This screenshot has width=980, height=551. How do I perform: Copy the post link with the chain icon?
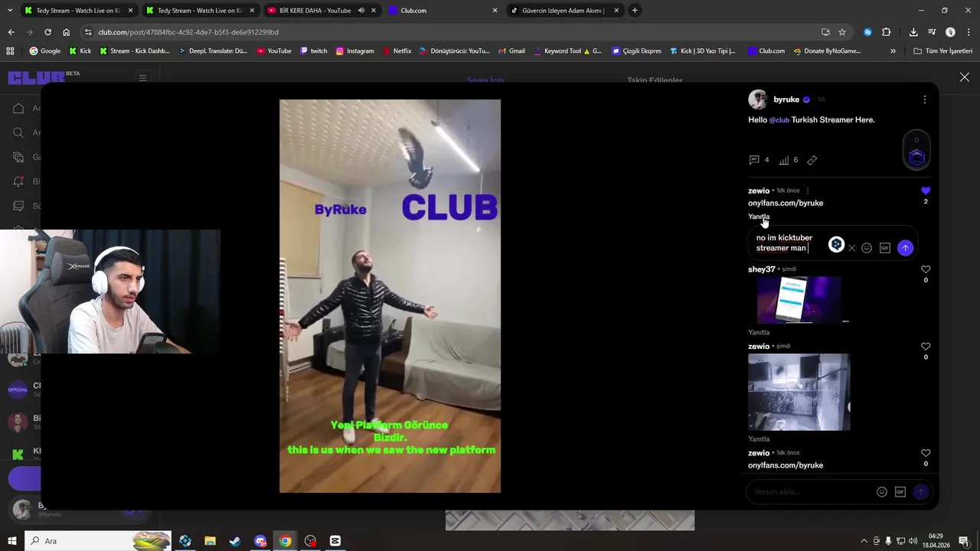tap(812, 160)
